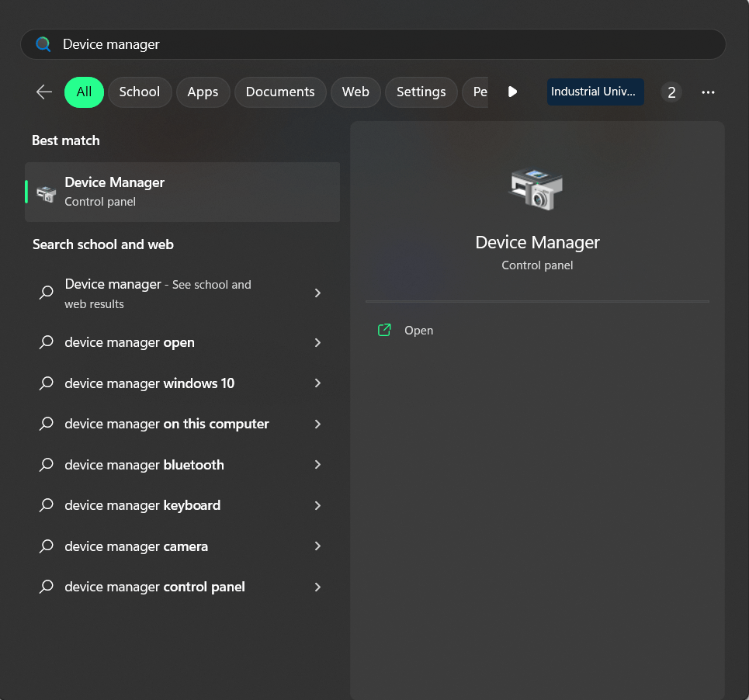Click the play arrow to show more filters
This screenshot has width=749, height=700.
tap(512, 92)
